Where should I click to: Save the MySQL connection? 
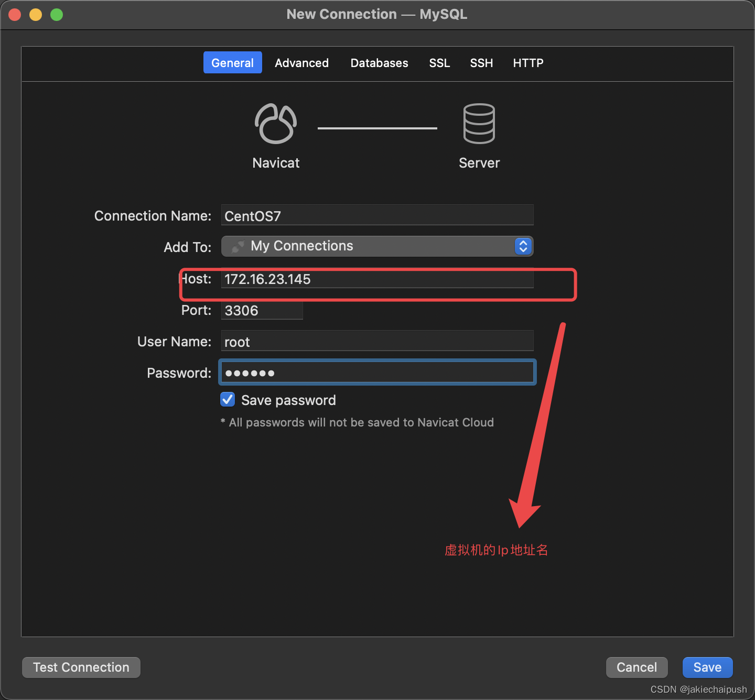coord(708,668)
